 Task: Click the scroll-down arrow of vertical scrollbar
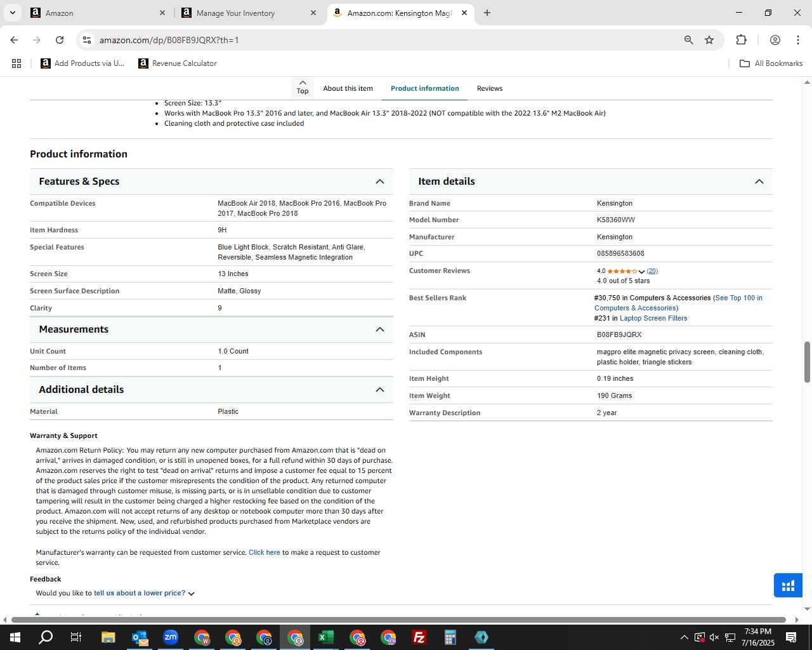pyautogui.click(x=807, y=609)
